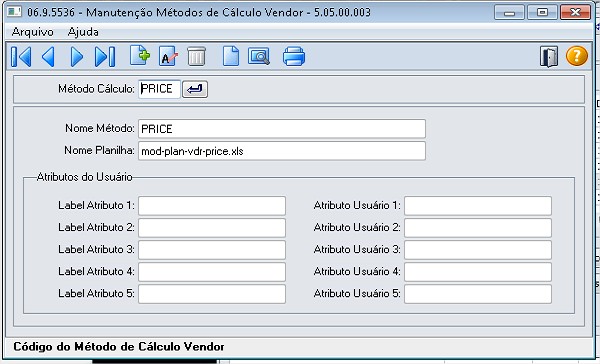This screenshot has height=364, width=600.
Task: Confirm Método Cálculo with the enter arrow button
Action: tap(195, 89)
